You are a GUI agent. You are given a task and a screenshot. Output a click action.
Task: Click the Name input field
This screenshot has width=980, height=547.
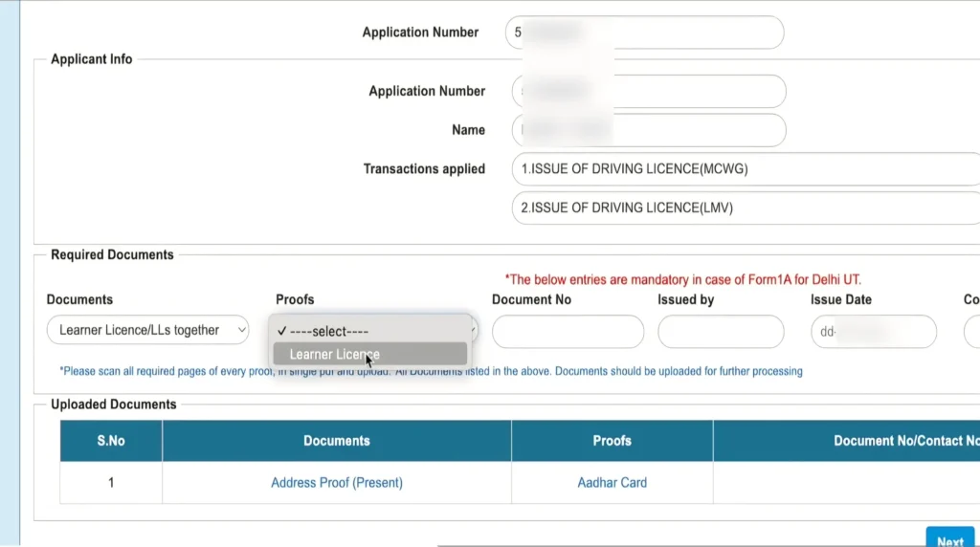point(648,130)
